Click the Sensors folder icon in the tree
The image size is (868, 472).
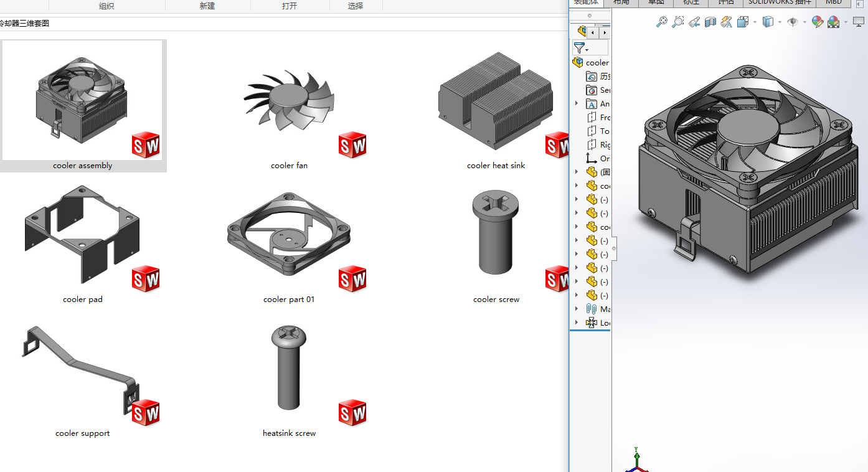click(592, 90)
